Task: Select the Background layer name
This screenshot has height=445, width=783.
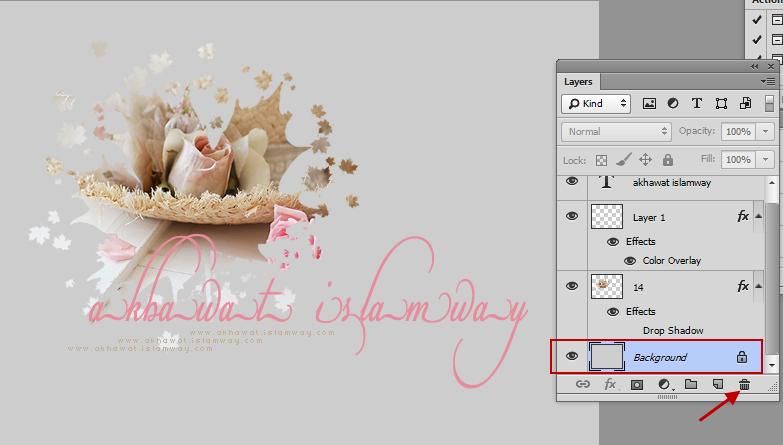Action: click(660, 358)
